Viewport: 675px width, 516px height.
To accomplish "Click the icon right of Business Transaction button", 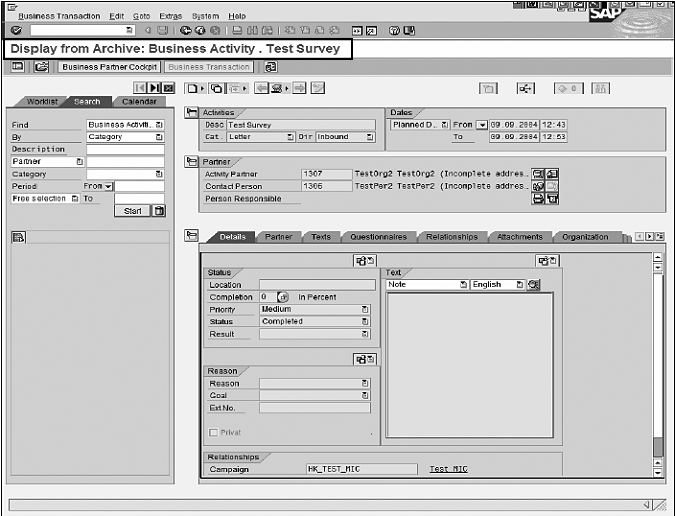I will tap(271, 67).
